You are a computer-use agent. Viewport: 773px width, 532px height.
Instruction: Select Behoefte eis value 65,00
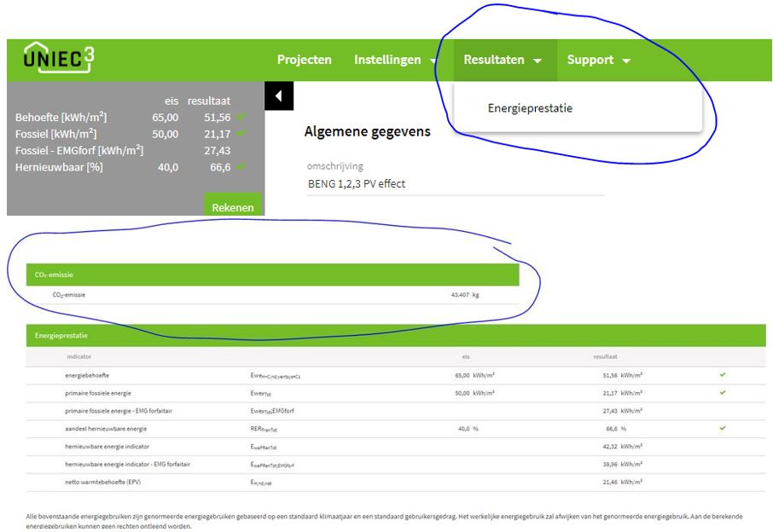pos(166,118)
